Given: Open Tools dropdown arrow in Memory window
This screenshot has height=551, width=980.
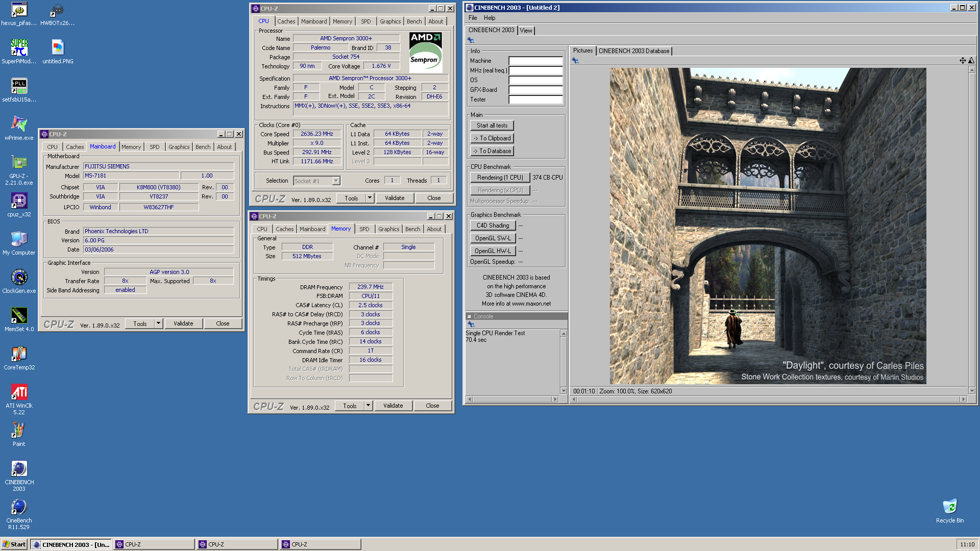Looking at the screenshot, I should [368, 406].
